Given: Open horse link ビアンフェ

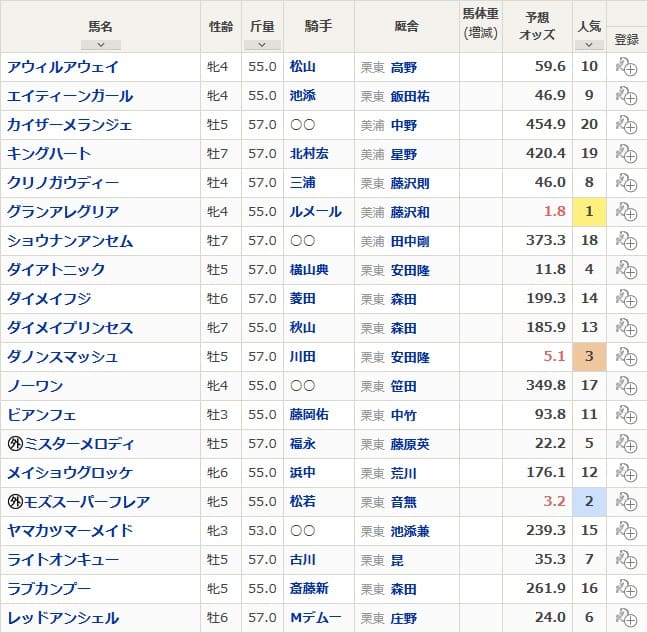Looking at the screenshot, I should coord(42,415).
